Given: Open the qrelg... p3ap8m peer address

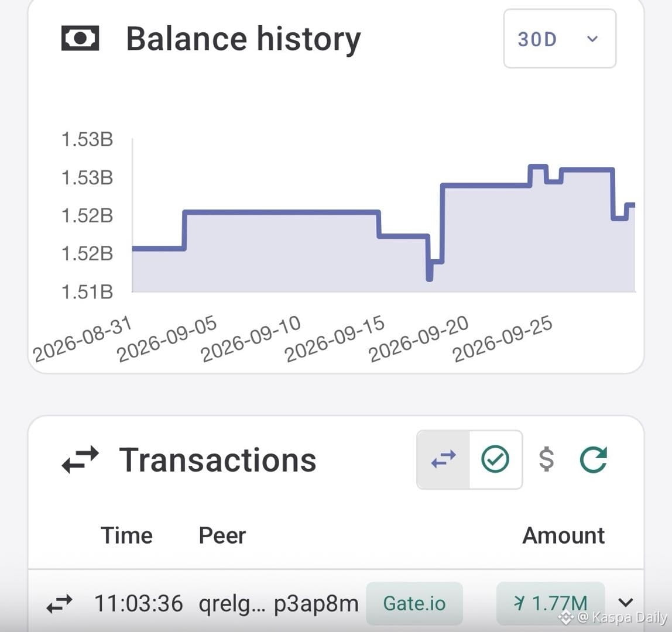Looking at the screenshot, I should [279, 604].
